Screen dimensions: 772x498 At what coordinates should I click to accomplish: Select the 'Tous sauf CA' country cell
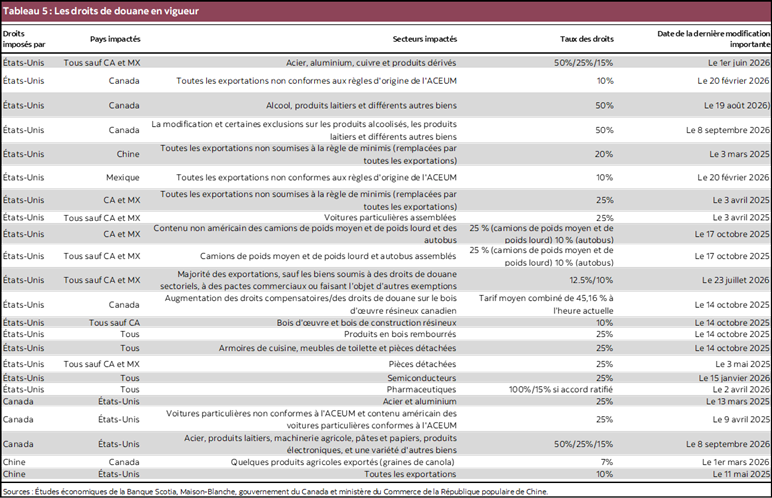pos(114,323)
